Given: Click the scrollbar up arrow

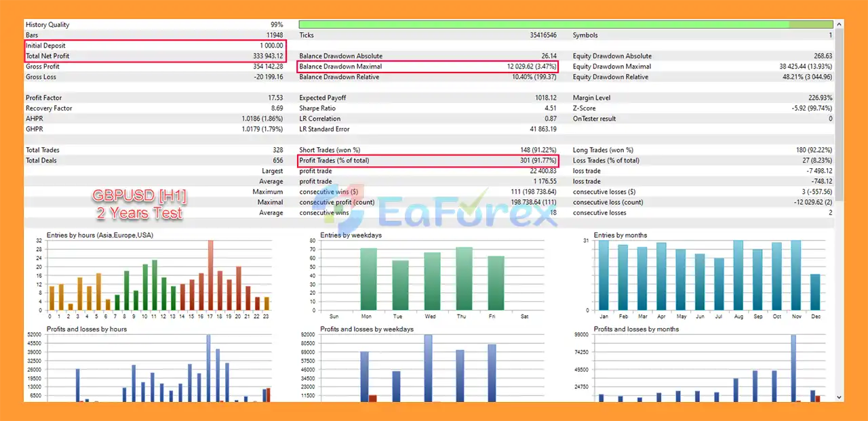Looking at the screenshot, I should [x=840, y=24].
